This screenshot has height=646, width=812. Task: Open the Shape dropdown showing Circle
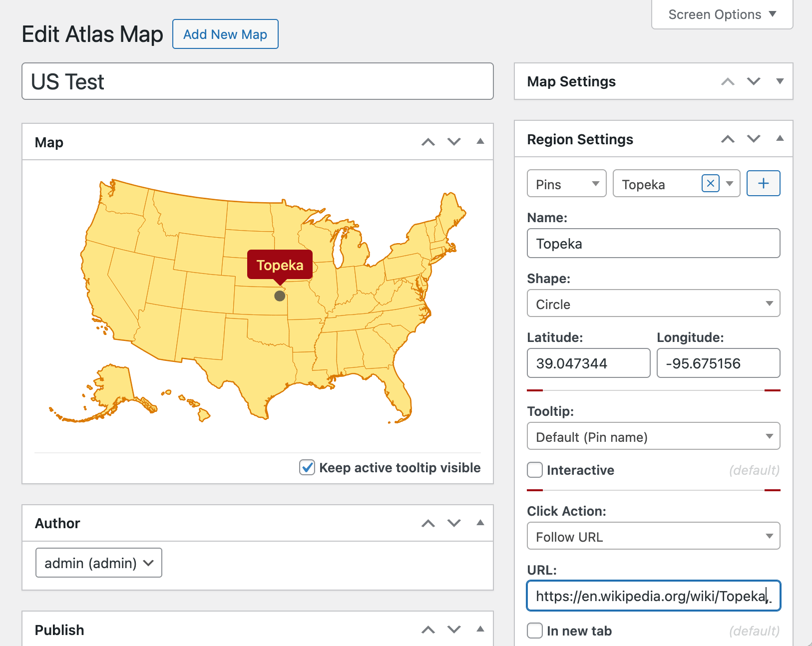[653, 304]
